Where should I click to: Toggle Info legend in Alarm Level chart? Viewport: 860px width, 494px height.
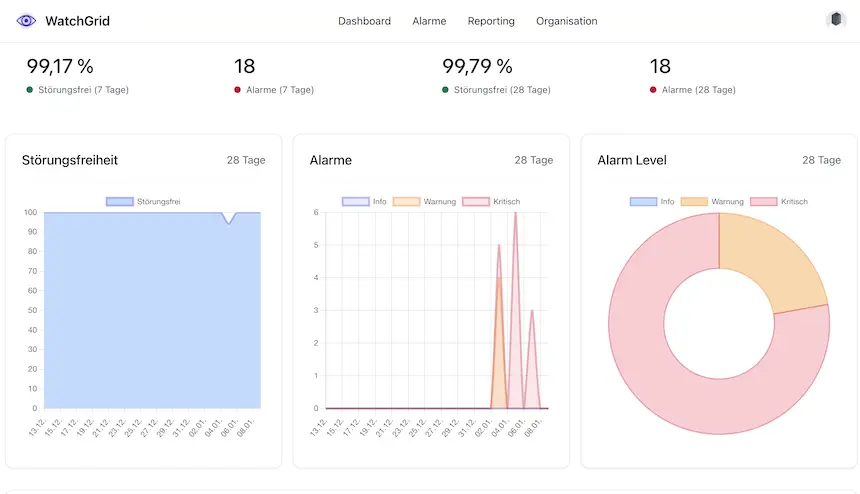[x=652, y=202]
